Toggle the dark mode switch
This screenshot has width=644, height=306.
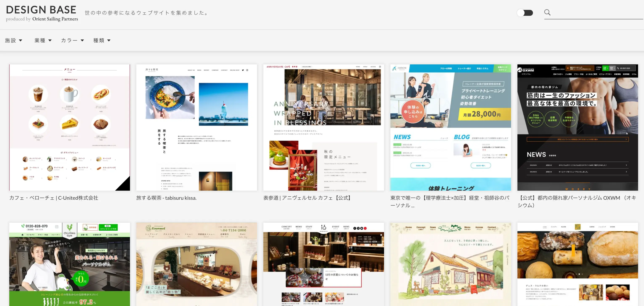[525, 13]
